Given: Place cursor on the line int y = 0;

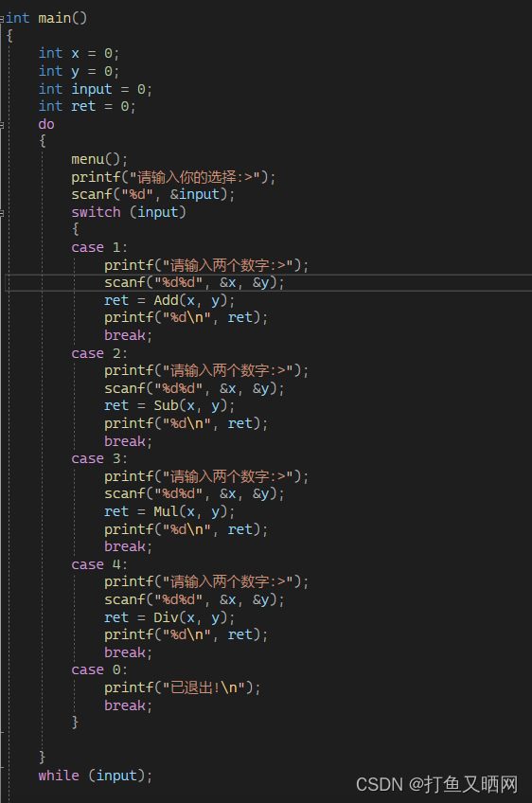Looking at the screenshot, I should pyautogui.click(x=79, y=71).
